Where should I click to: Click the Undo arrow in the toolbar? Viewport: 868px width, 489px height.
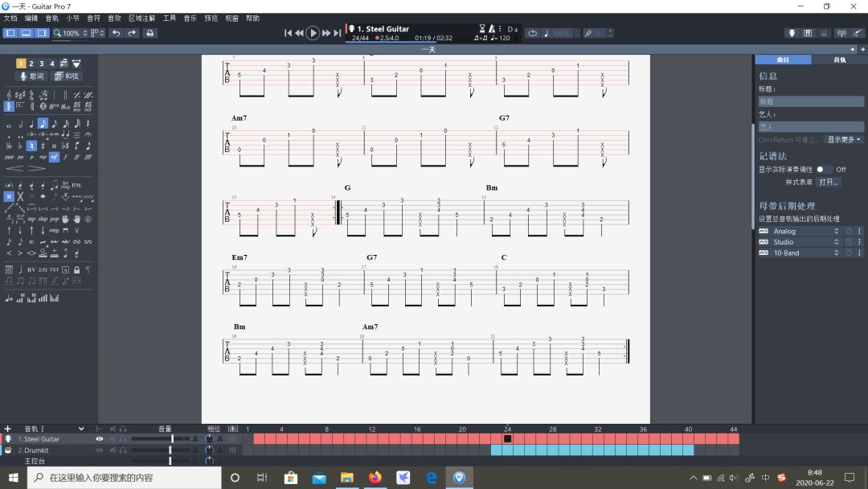pos(116,33)
